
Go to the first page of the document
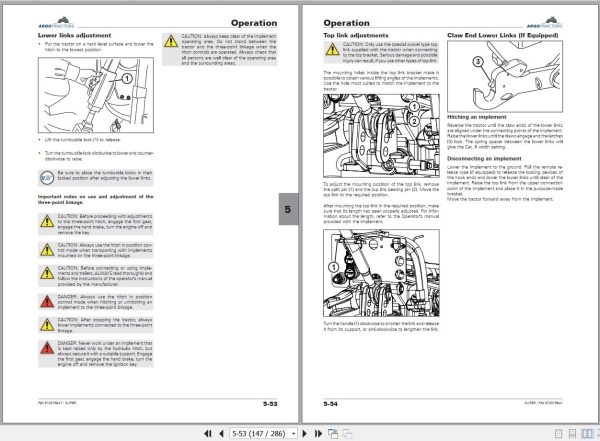tap(207, 433)
